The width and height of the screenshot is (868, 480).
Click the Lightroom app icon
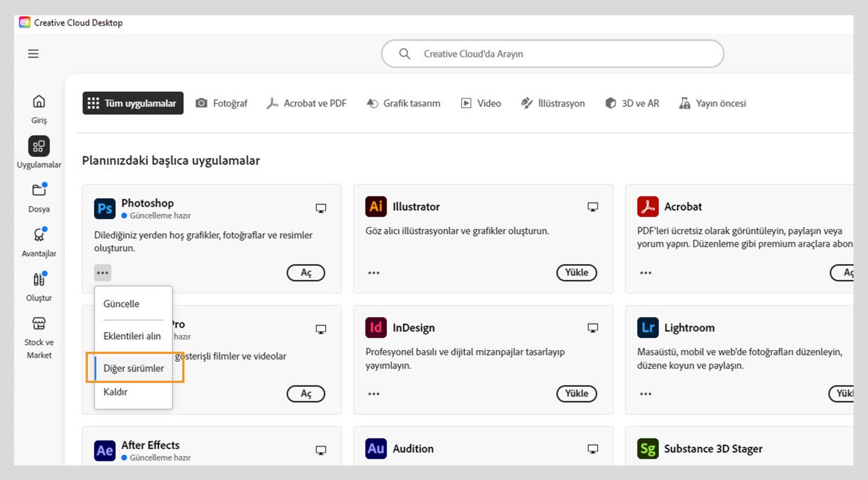[647, 328]
